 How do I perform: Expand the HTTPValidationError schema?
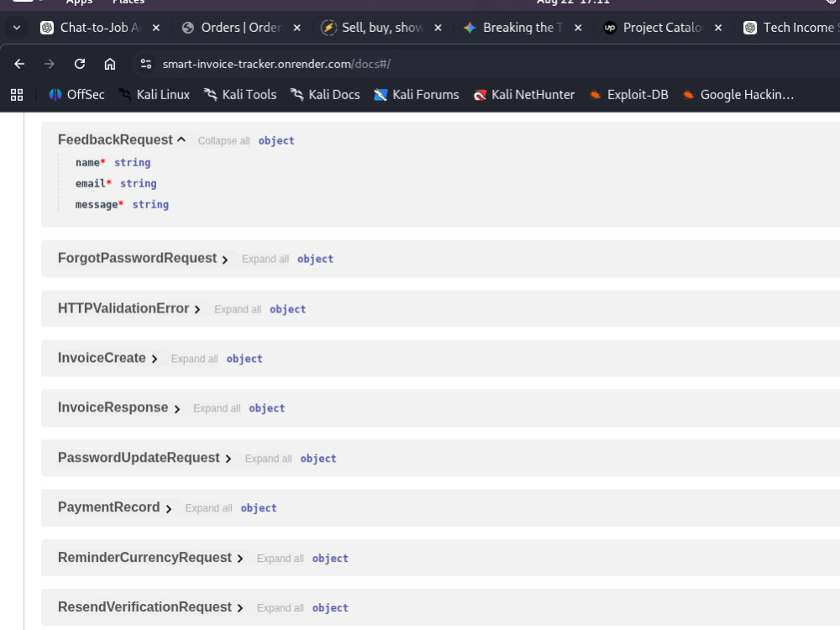click(x=197, y=310)
